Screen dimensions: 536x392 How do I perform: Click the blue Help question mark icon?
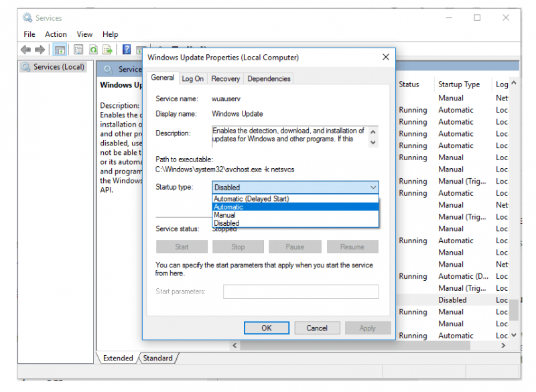(x=127, y=50)
